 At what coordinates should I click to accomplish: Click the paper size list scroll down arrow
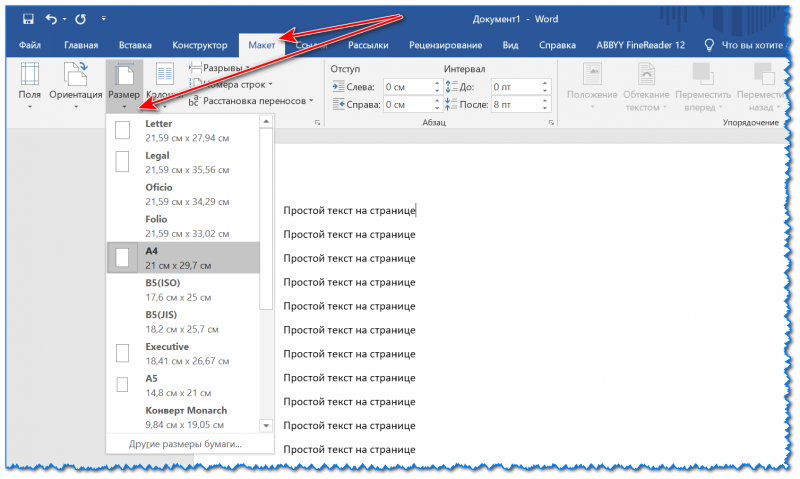(x=266, y=425)
